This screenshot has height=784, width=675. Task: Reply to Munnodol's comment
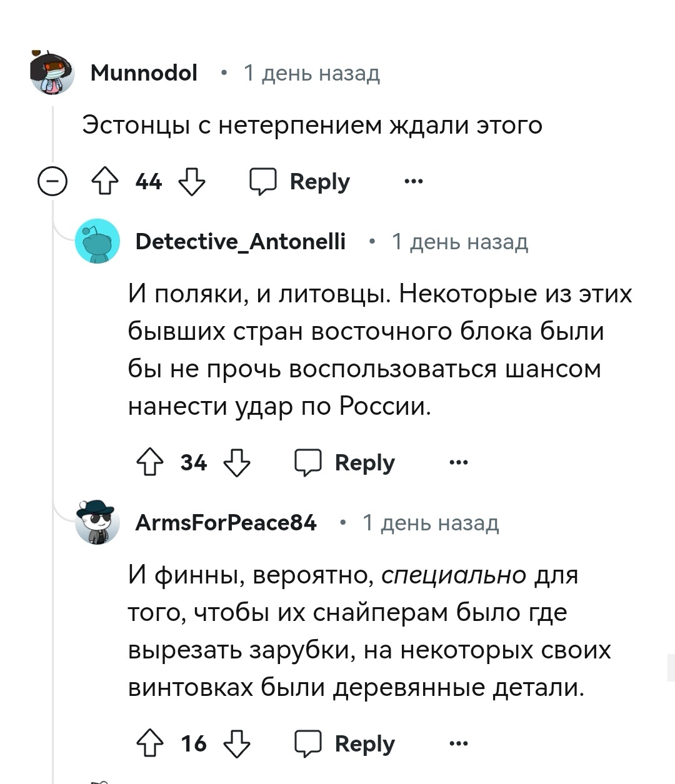coord(300,182)
